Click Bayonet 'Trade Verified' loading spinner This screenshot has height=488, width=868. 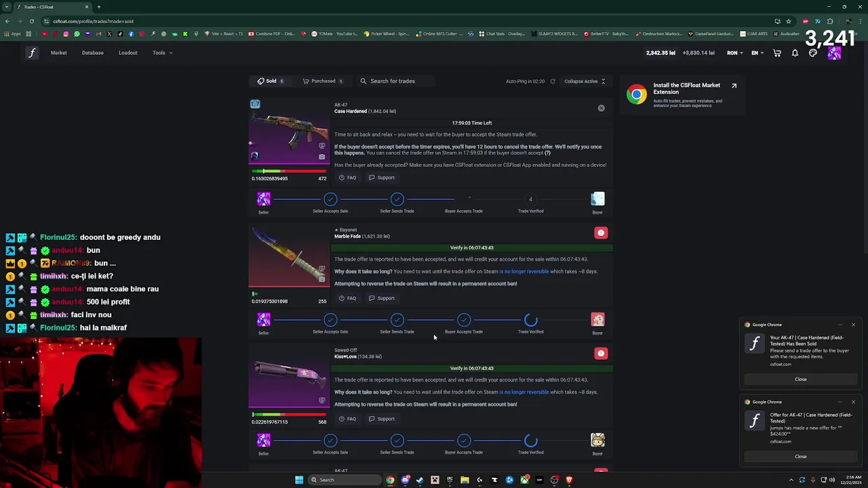click(x=531, y=320)
